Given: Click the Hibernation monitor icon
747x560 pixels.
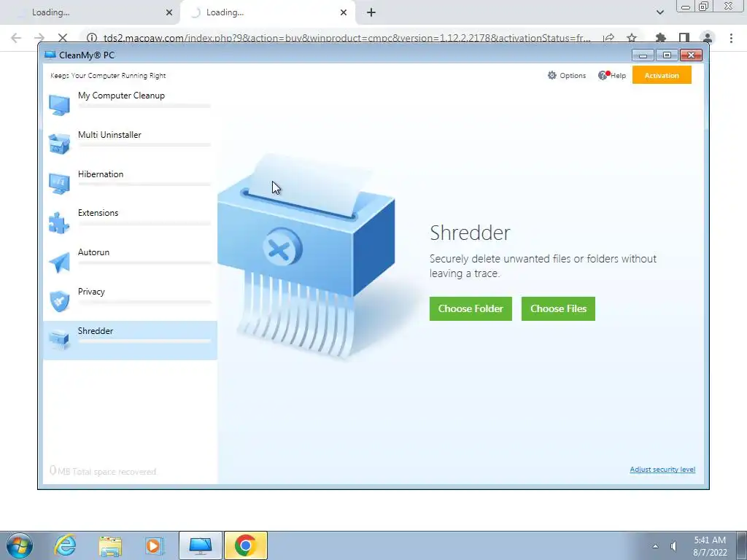Looking at the screenshot, I should pyautogui.click(x=59, y=184).
